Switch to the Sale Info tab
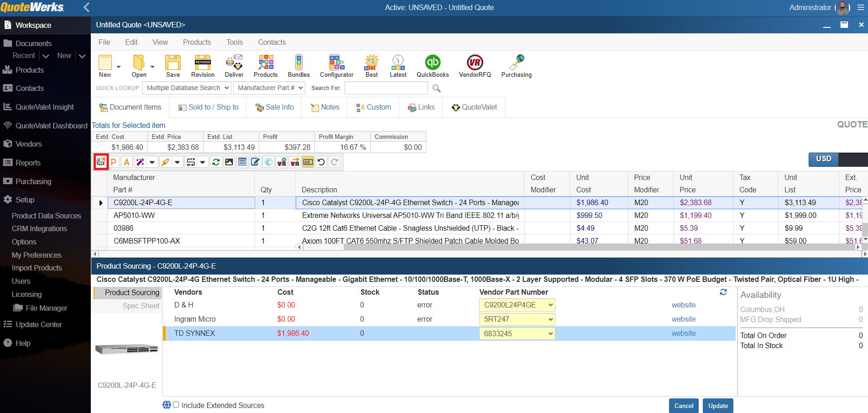The width and height of the screenshot is (868, 413). [x=275, y=107]
